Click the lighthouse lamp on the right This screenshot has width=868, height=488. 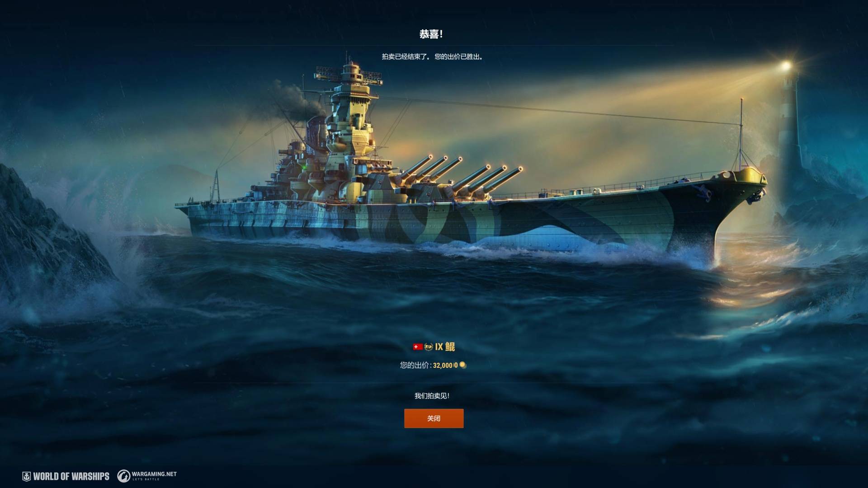[786, 66]
